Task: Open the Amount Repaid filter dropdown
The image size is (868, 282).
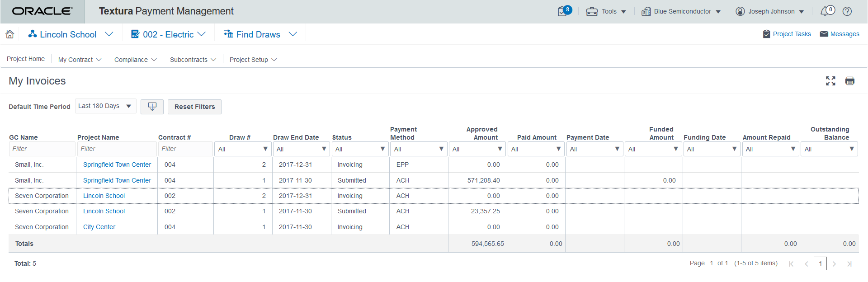Action: 770,149
